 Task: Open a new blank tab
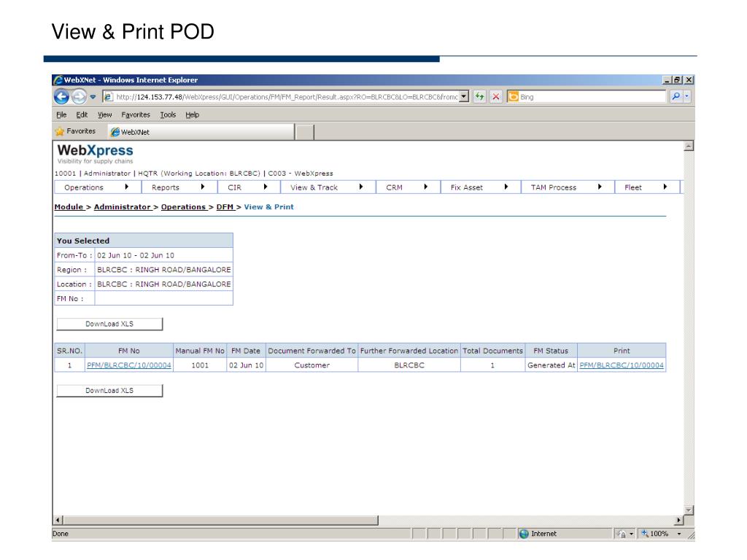[305, 132]
